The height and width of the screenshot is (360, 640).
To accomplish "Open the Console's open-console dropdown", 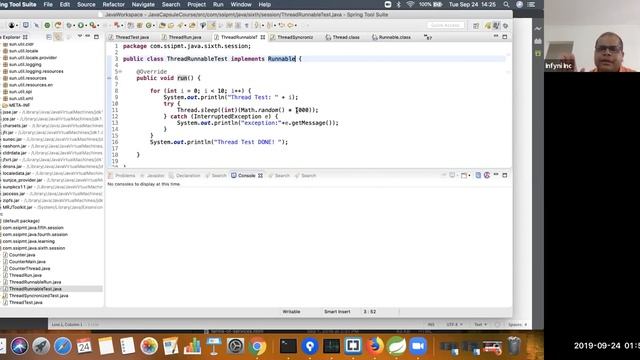I will pos(469,176).
